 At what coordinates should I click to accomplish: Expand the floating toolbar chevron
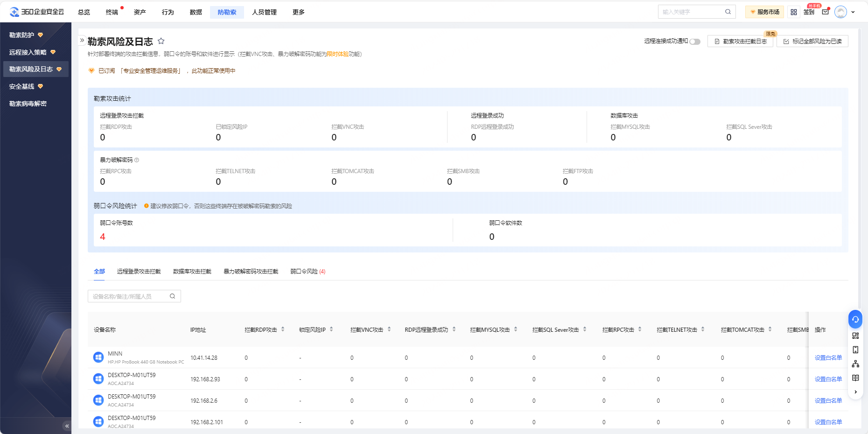tap(855, 392)
